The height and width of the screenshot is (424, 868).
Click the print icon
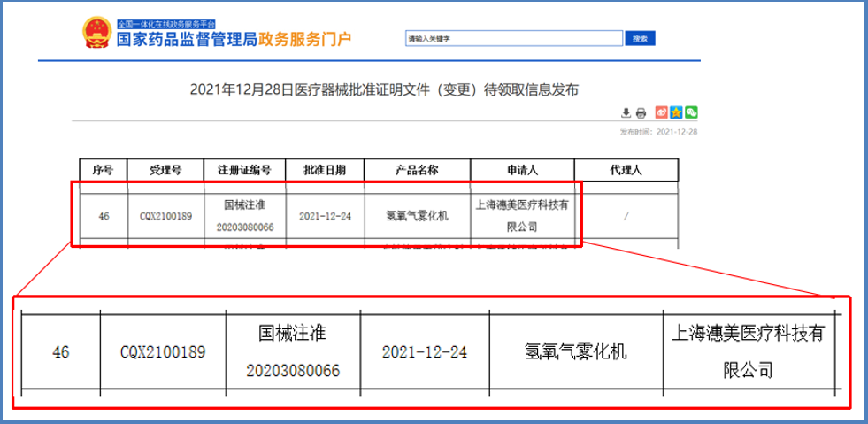click(641, 113)
